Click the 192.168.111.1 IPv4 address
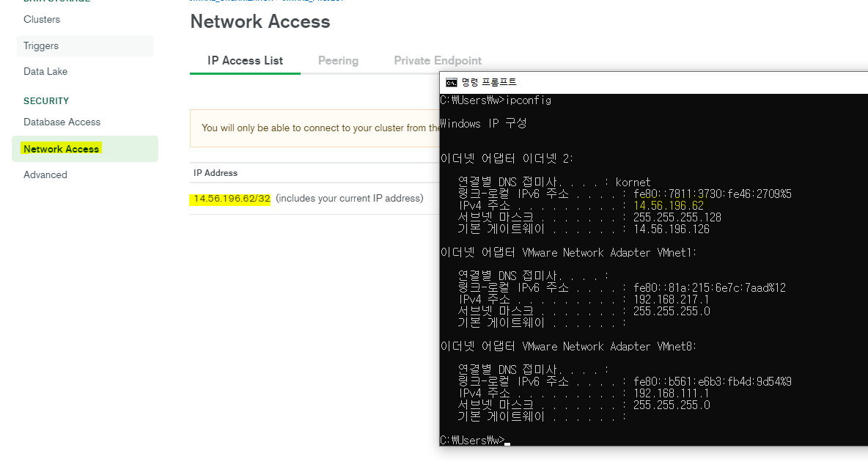Screen dimensions: 868x467 (x=671, y=394)
